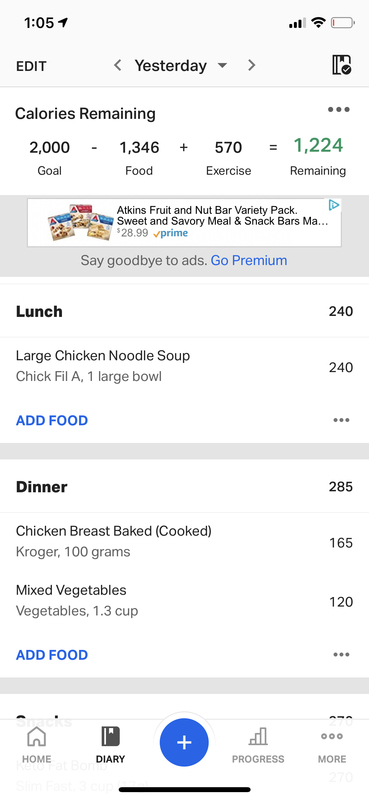The image size is (369, 800).
Task: Tap ADD FOOD under Dinner
Action: [52, 655]
